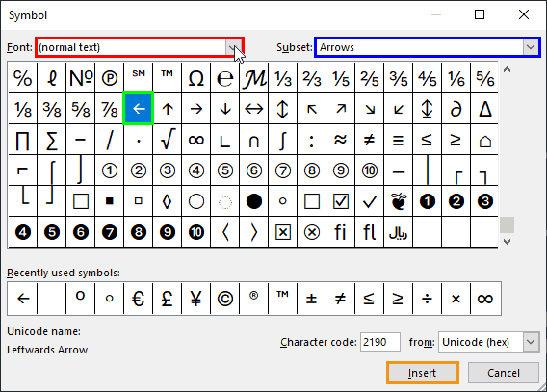The width and height of the screenshot is (547, 392).
Task: Select the leftwards arrow symbol in grid
Action: 139,109
